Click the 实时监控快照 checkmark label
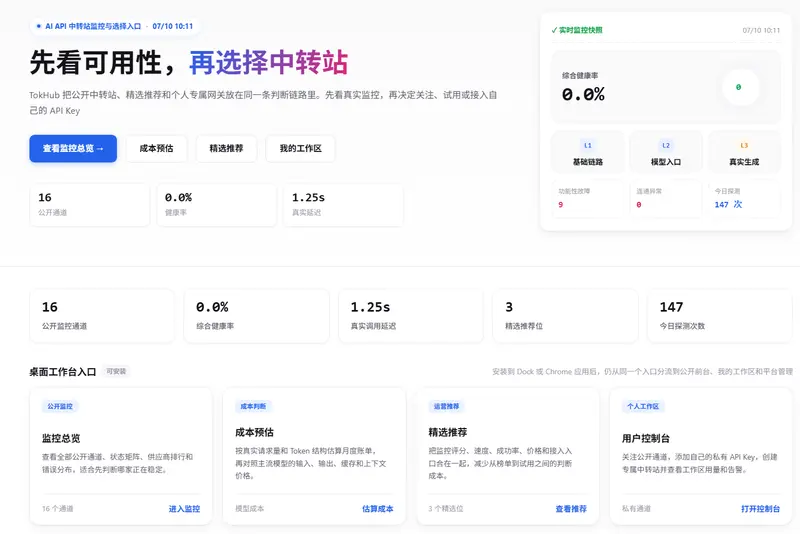This screenshot has height=534, width=800. tap(577, 30)
